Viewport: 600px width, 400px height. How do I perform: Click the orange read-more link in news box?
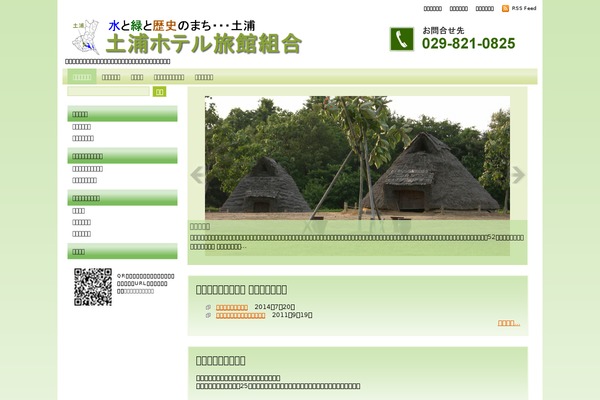[x=509, y=323]
